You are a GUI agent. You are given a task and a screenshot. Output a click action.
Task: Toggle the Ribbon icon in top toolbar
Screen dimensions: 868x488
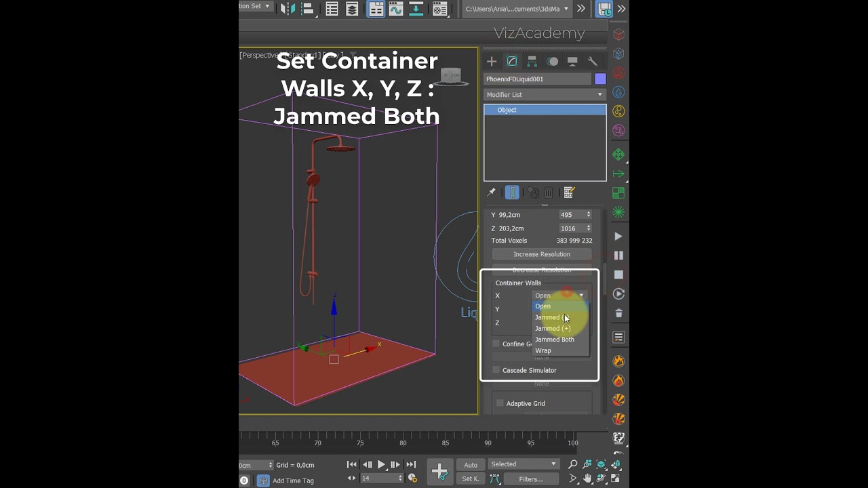coord(376,9)
